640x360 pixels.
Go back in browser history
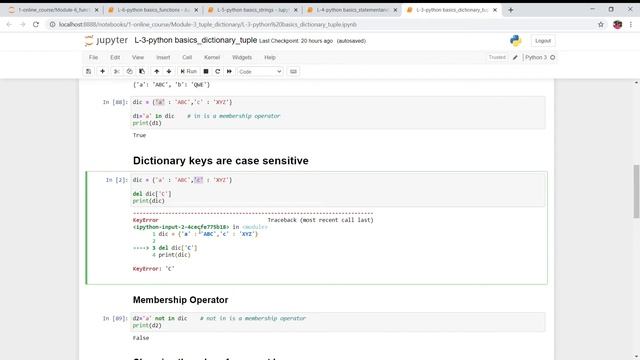pyautogui.click(x=9, y=24)
